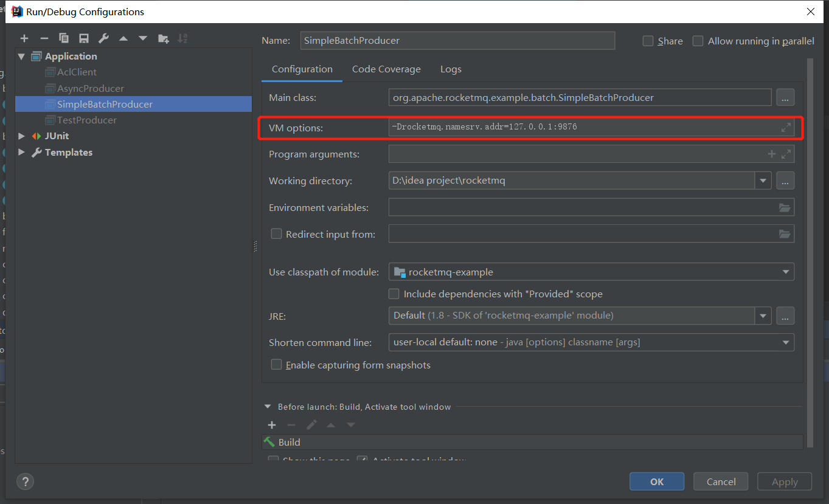Viewport: 829px width, 504px height.
Task: Click the Apply button
Action: 785,482
